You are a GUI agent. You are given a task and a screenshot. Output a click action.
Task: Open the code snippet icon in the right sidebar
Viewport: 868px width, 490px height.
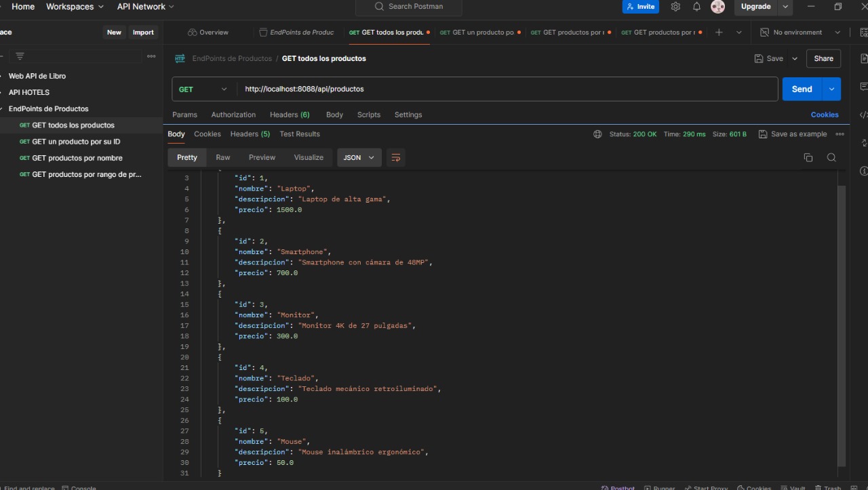click(863, 115)
